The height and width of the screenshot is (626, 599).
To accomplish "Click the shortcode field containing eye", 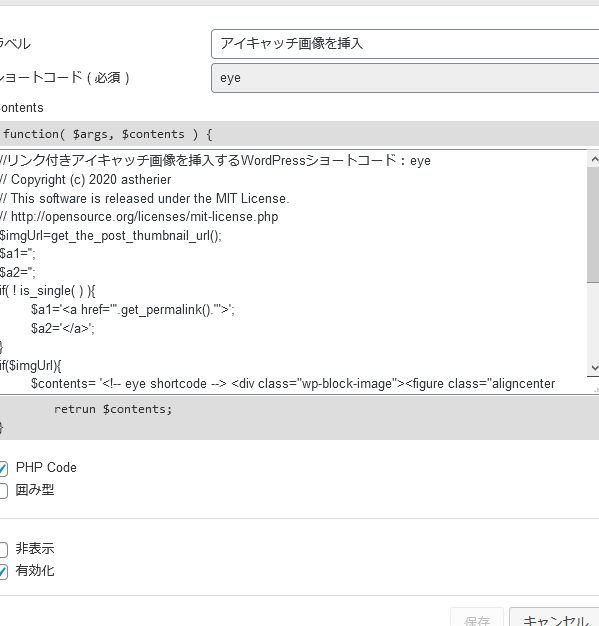I will 405,78.
